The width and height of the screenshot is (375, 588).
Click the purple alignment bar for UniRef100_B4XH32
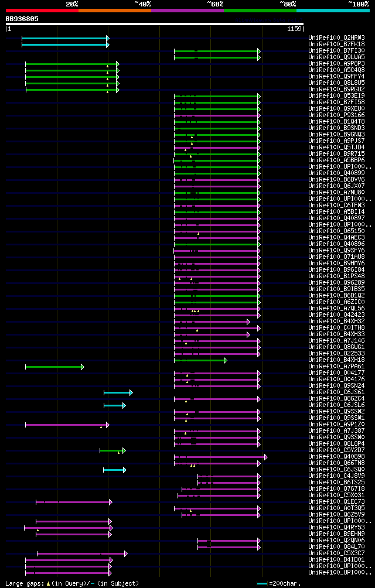[212, 322]
